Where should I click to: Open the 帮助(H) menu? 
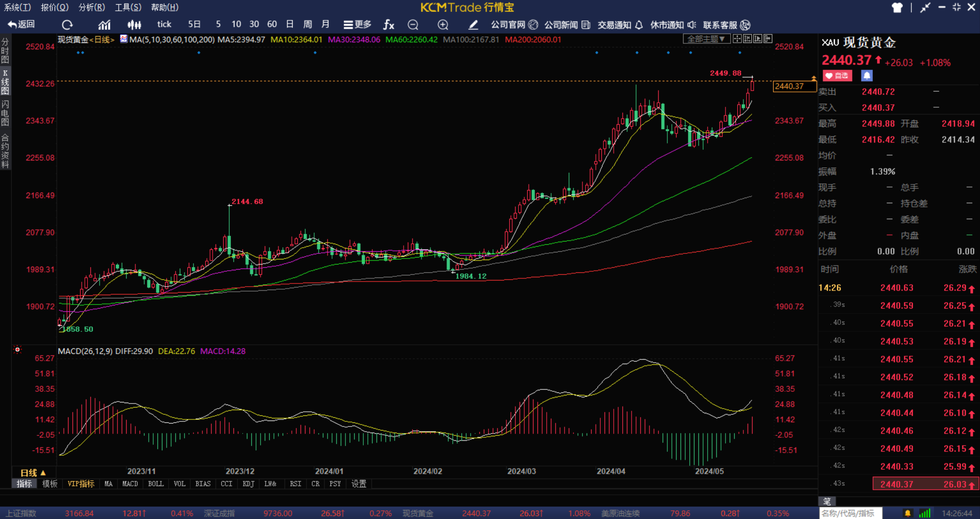pyautogui.click(x=165, y=7)
